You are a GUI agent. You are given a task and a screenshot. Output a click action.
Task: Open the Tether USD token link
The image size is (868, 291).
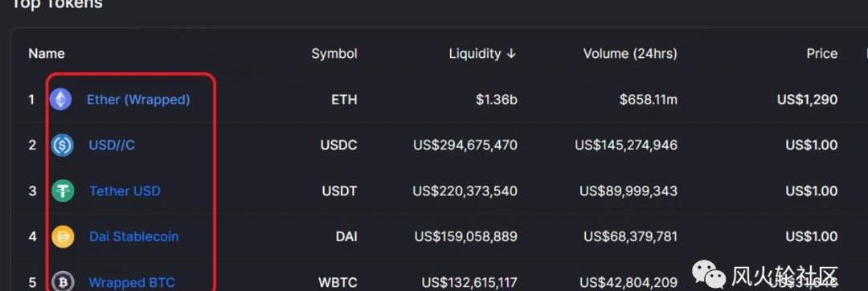pyautogui.click(x=125, y=191)
